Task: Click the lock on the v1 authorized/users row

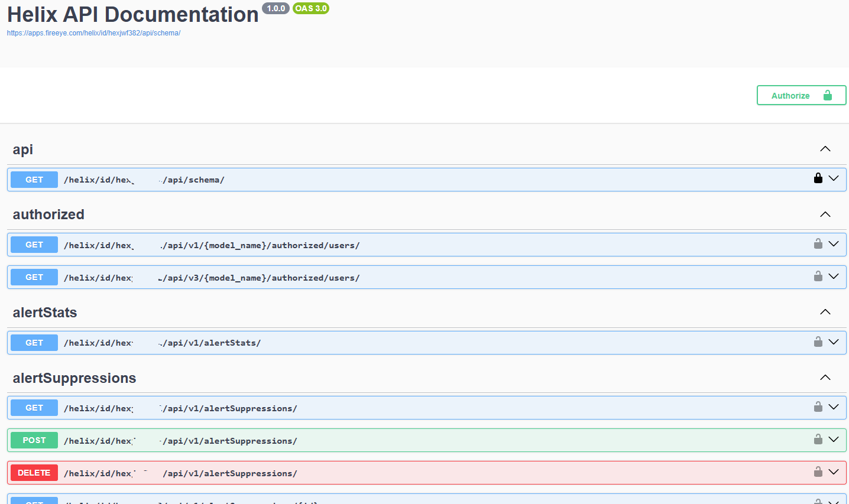Action: click(x=818, y=243)
